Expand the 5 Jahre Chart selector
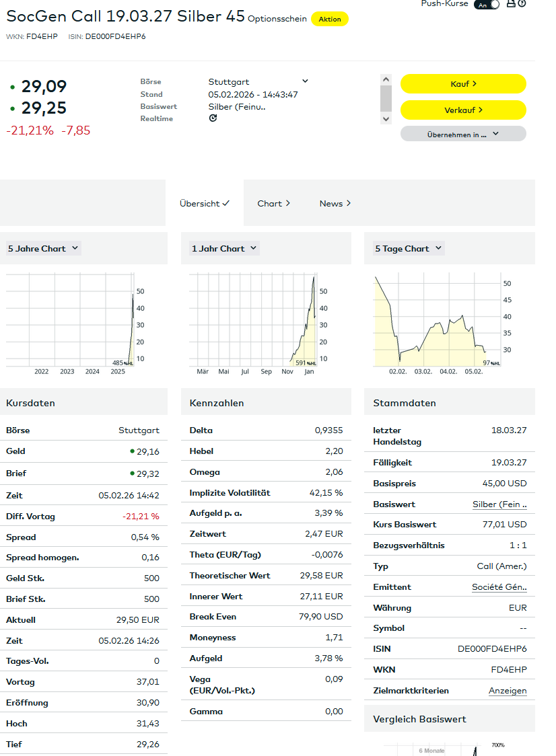The width and height of the screenshot is (556, 756). 43,248
